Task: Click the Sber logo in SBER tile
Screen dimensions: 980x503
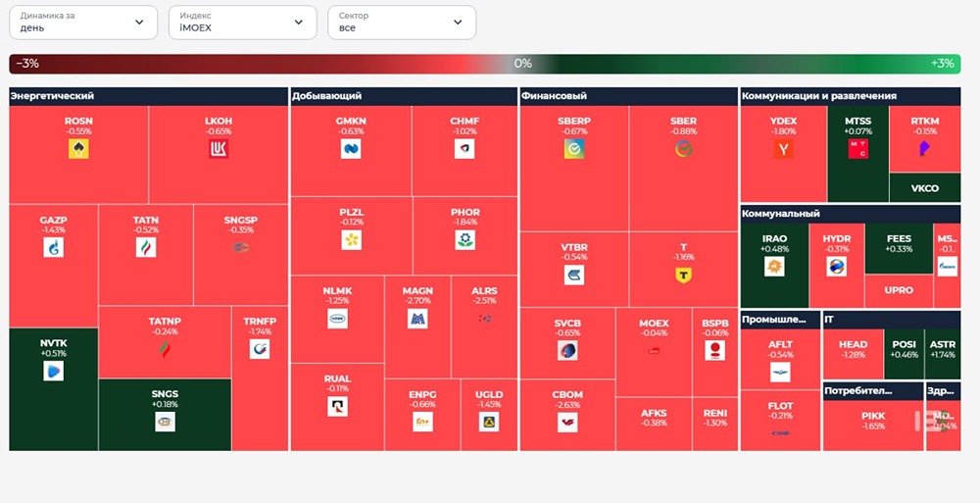Action: point(684,148)
